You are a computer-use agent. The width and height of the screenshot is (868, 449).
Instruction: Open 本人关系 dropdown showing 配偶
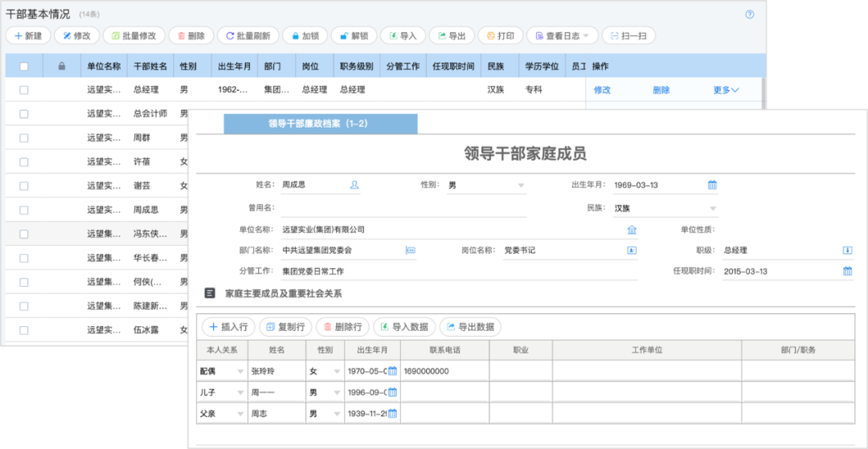[x=222, y=371]
